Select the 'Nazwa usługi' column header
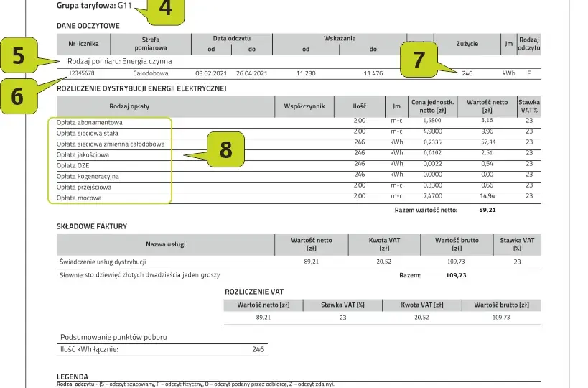Screen dimensions: 588x388 166,245
